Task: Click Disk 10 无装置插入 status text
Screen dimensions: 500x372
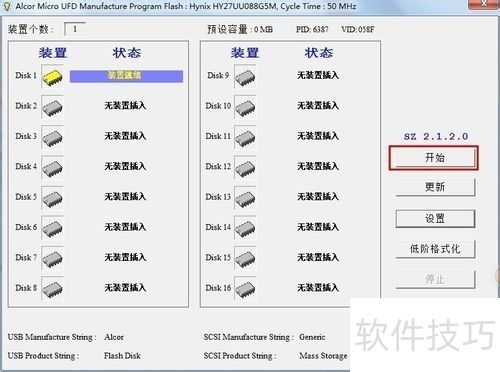Action: 318,106
